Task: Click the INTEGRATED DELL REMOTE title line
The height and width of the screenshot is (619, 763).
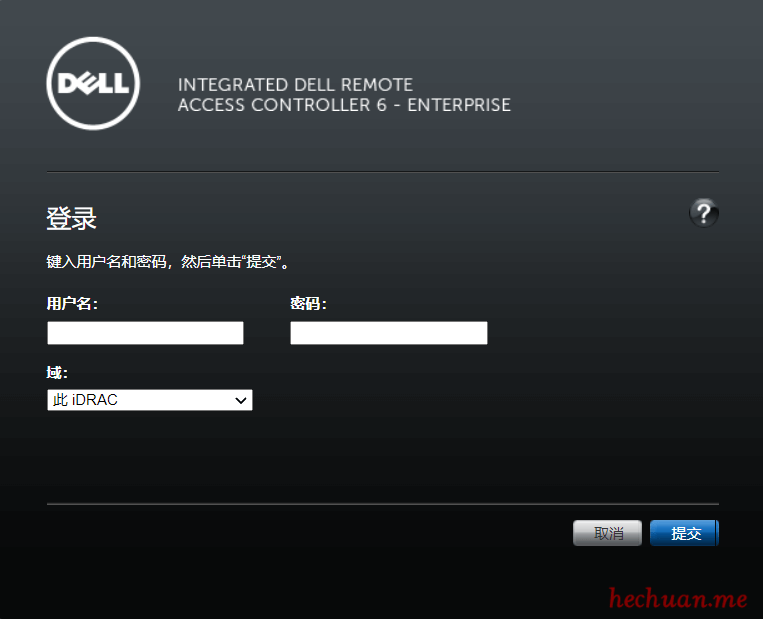Action: point(295,85)
